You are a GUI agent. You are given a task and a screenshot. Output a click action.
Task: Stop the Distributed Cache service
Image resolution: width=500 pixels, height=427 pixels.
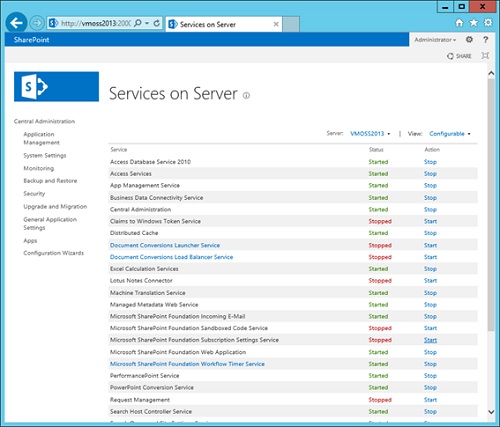[430, 233]
